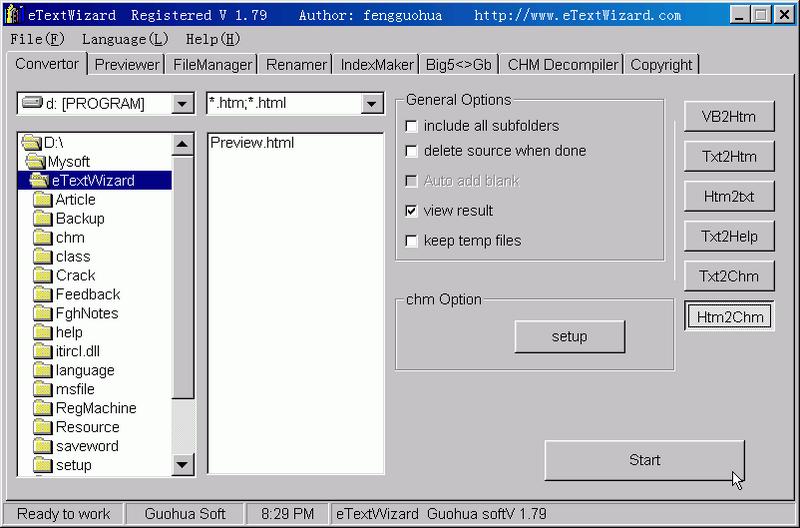Select the Txt2Help conversion button

tap(729, 236)
